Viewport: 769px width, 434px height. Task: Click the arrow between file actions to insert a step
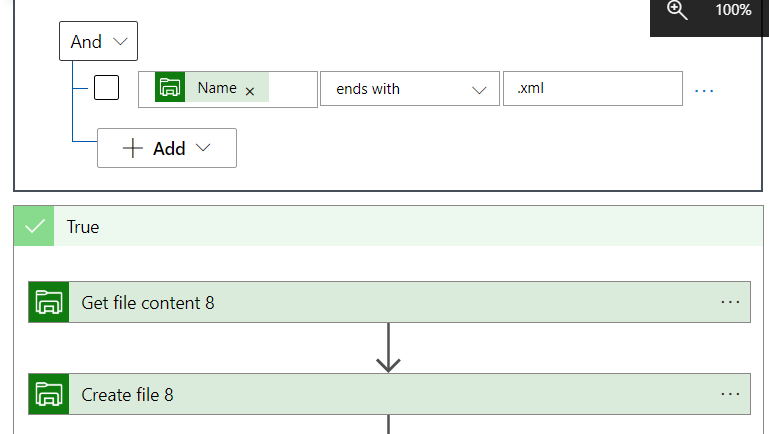pos(388,348)
